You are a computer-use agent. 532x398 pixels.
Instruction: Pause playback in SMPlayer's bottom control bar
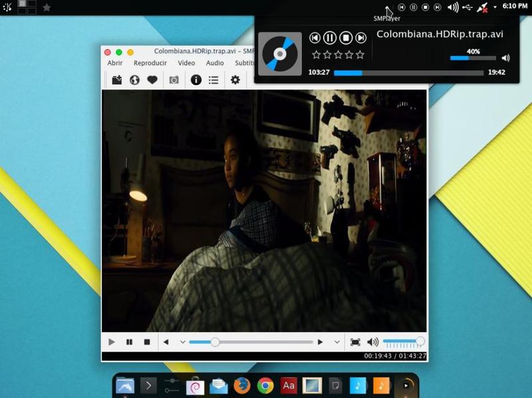(x=129, y=342)
